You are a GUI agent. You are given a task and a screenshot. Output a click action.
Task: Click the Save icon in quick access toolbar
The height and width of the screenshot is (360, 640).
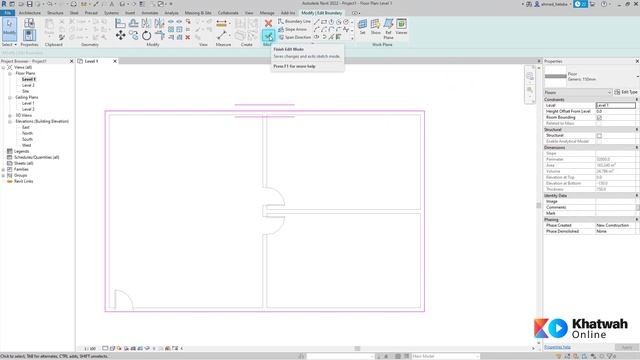pos(29,4)
